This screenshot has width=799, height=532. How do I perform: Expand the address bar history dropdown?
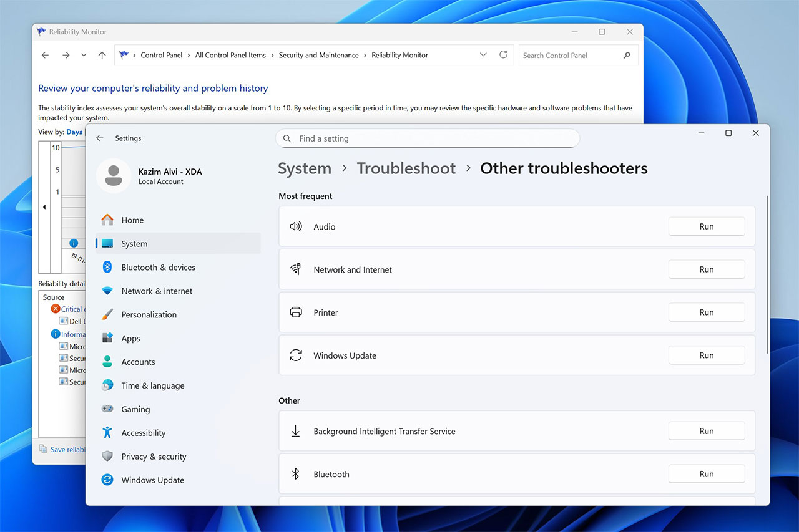[x=483, y=55]
